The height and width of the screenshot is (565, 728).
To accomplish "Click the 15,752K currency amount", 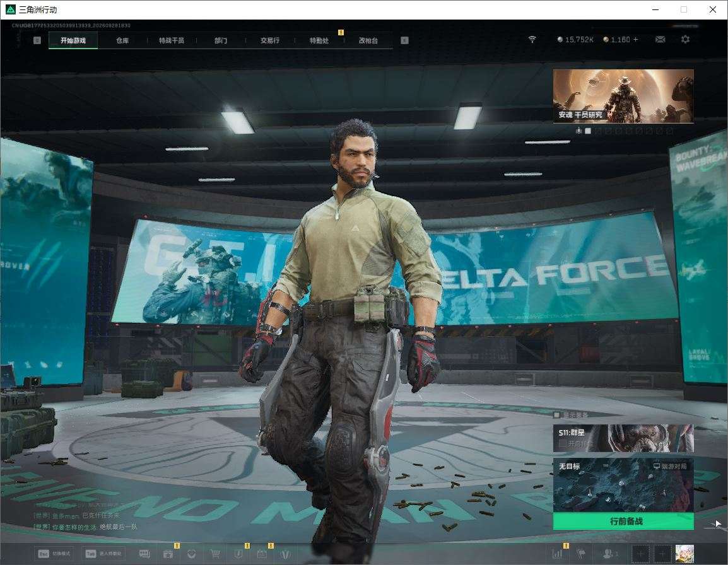I will click(x=579, y=40).
